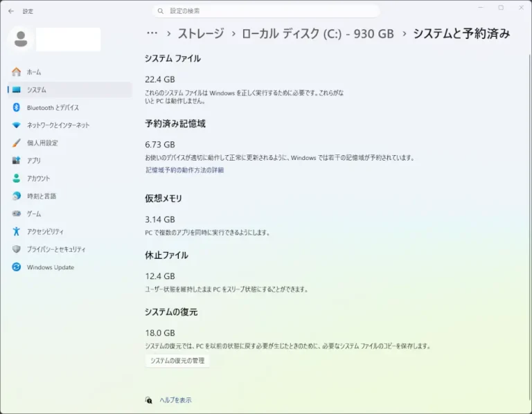Open ローカル ディスク (C:) breadcrumb
Screen dimensions: 532x414
tap(317, 33)
